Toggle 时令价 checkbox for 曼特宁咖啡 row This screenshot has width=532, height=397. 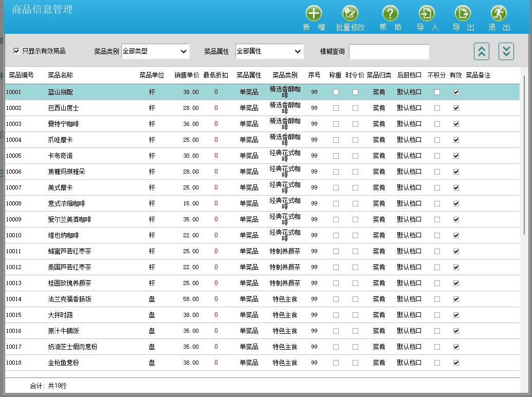tap(355, 124)
